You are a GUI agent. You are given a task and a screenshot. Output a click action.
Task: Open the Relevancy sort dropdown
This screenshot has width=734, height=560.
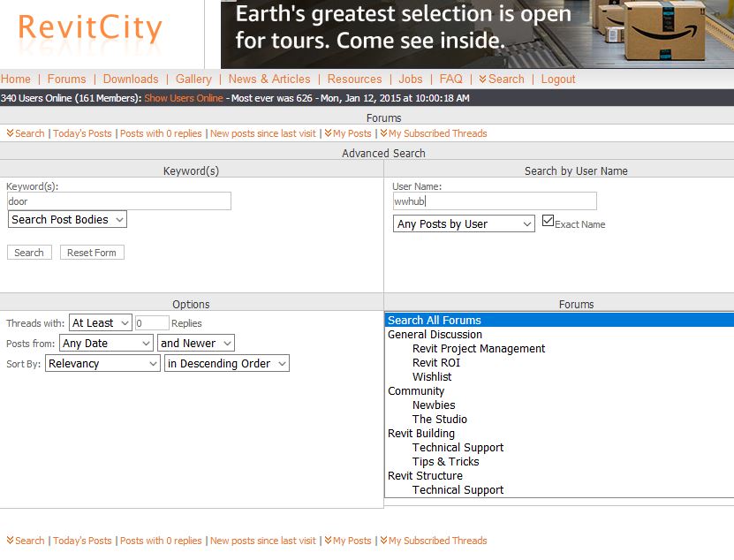(102, 363)
